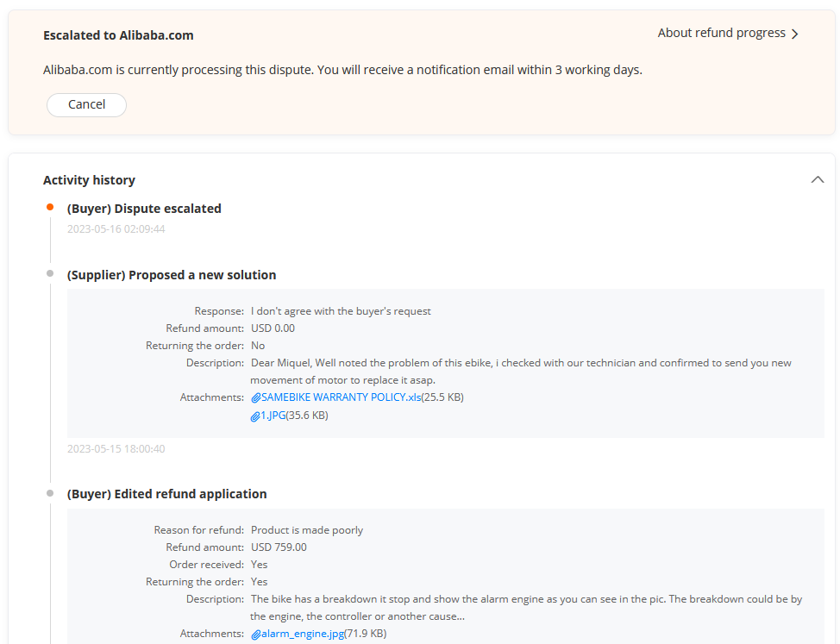Open the About refund progress link
Screen dimensions: 840x644
(x=721, y=33)
